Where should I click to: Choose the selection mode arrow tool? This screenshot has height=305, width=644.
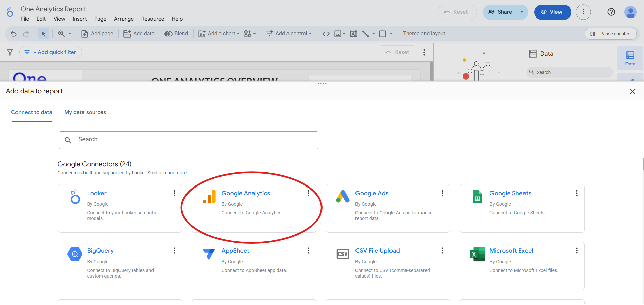point(43,34)
